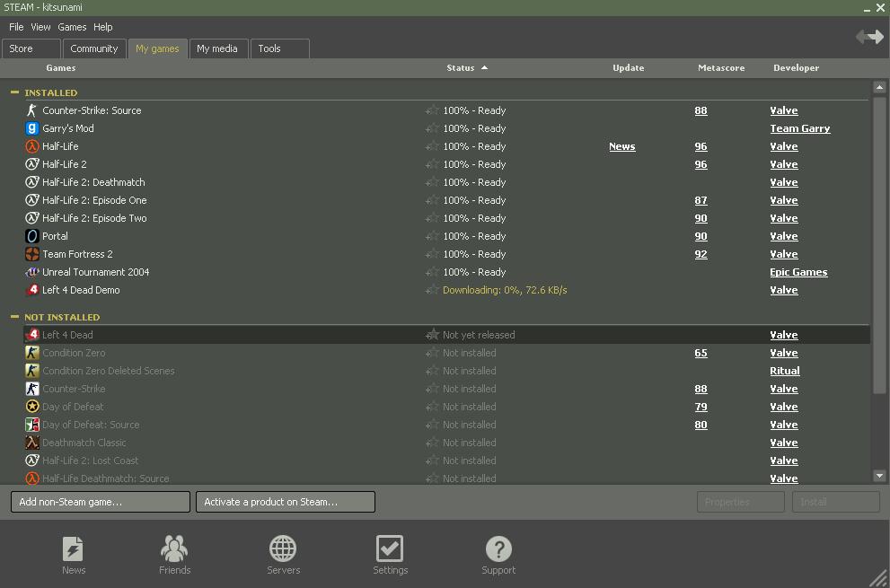This screenshot has height=588, width=890.
Task: Open the File menu
Action: pos(16,27)
